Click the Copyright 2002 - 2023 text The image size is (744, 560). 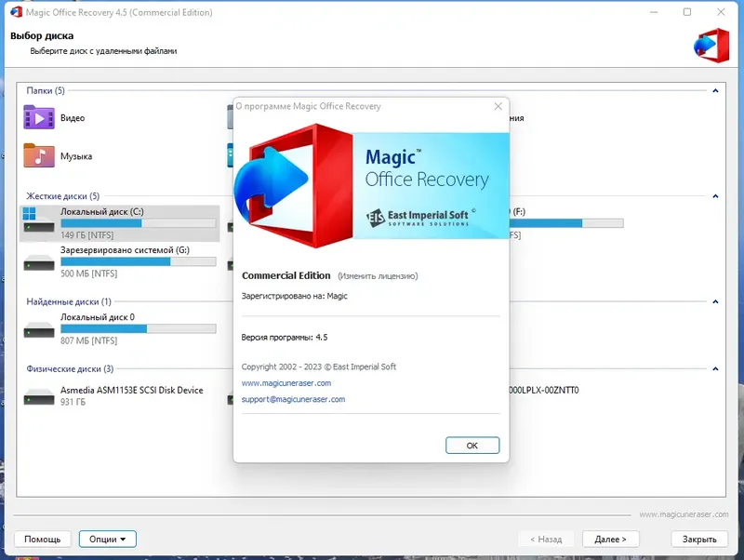pyautogui.click(x=318, y=367)
